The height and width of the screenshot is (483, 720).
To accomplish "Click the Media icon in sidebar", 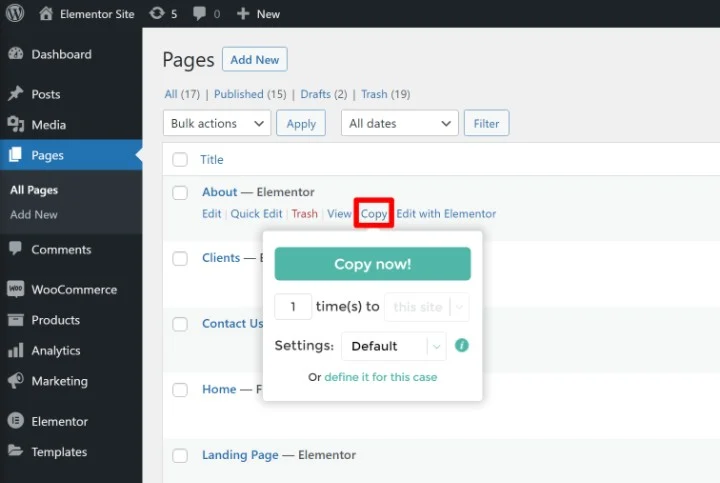I will [x=16, y=124].
